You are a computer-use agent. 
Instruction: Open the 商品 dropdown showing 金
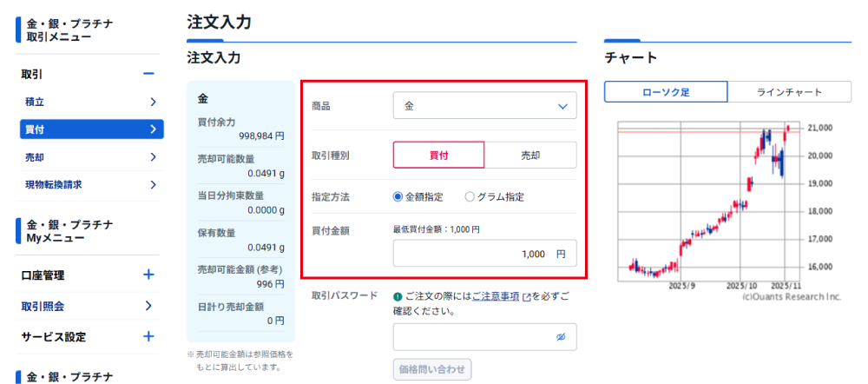tap(484, 106)
